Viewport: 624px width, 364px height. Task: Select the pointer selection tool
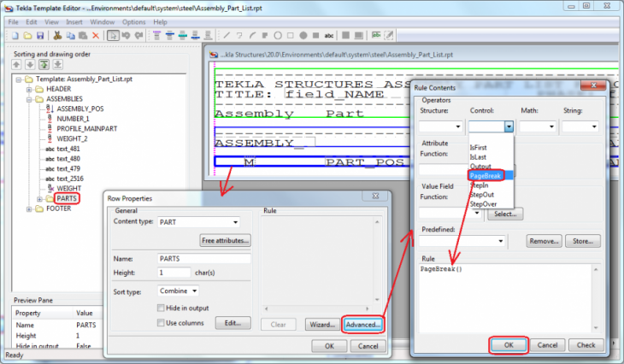113,36
